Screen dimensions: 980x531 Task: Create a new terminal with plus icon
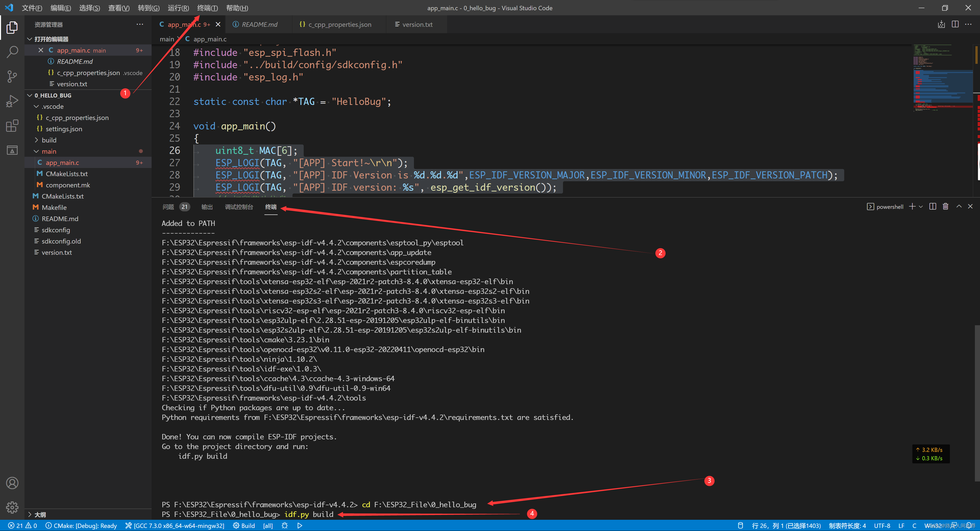click(912, 206)
